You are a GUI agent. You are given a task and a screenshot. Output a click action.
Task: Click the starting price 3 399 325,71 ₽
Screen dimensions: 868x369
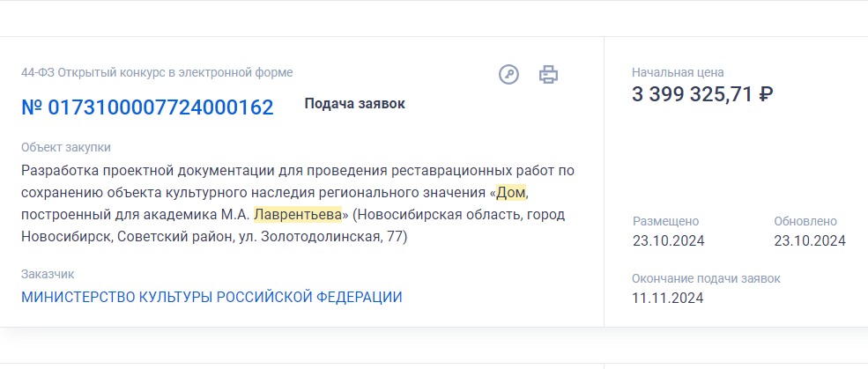pos(702,95)
